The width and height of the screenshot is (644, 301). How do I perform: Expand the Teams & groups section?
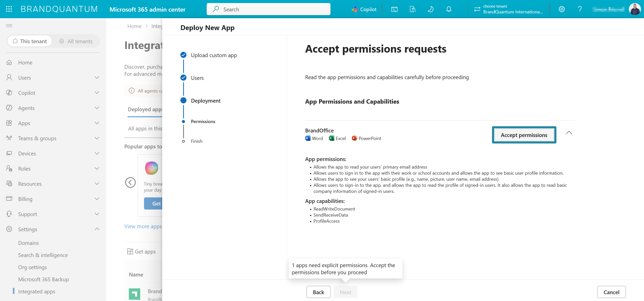point(97,138)
